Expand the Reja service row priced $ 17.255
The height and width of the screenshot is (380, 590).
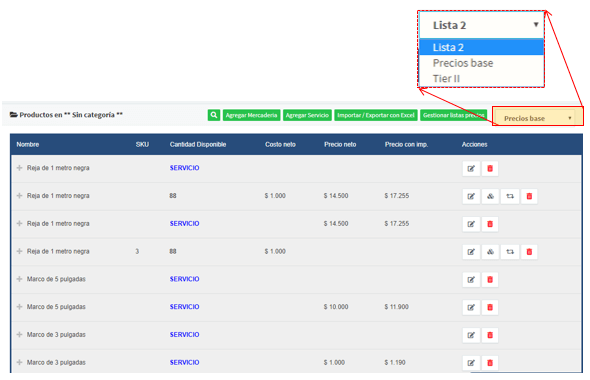click(20, 223)
